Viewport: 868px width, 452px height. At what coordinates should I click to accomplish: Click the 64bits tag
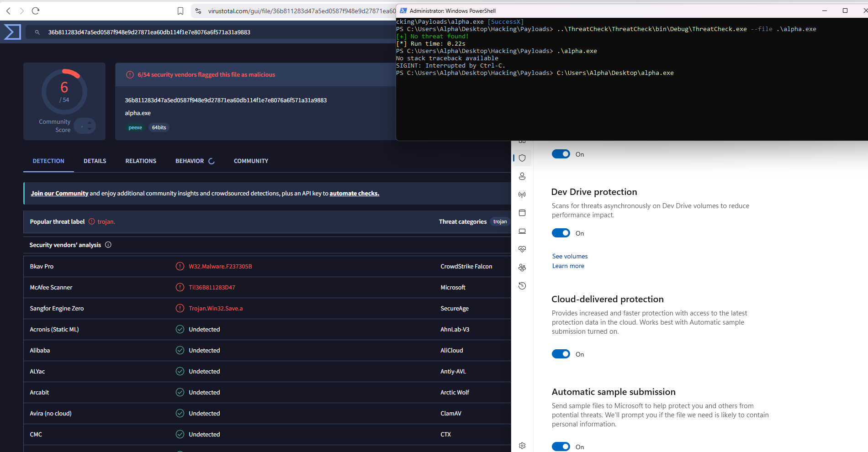[159, 127]
